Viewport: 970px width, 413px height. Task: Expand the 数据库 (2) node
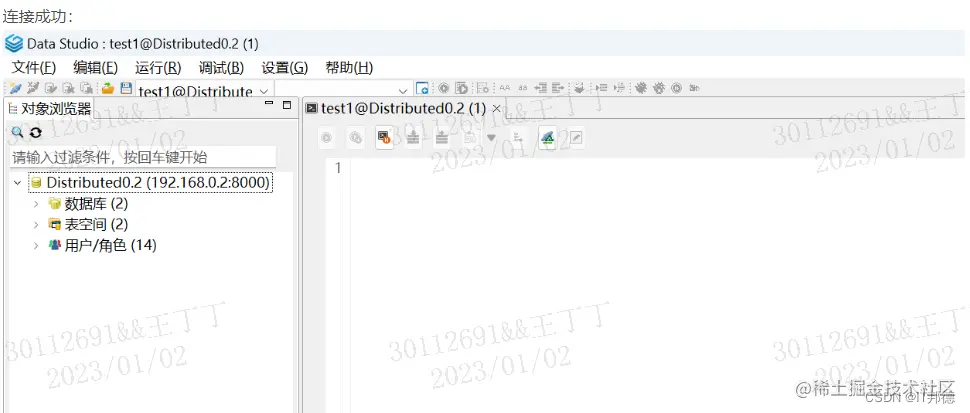point(36,203)
